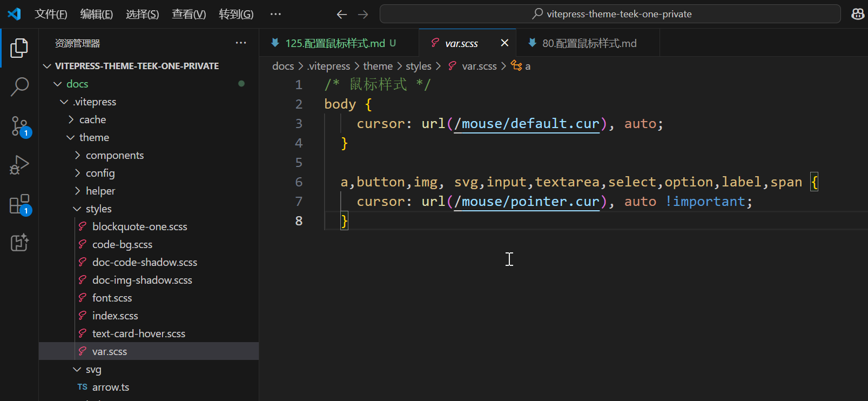This screenshot has height=401, width=868.
Task: Open the Explorer view in activity bar
Action: pos(19,48)
